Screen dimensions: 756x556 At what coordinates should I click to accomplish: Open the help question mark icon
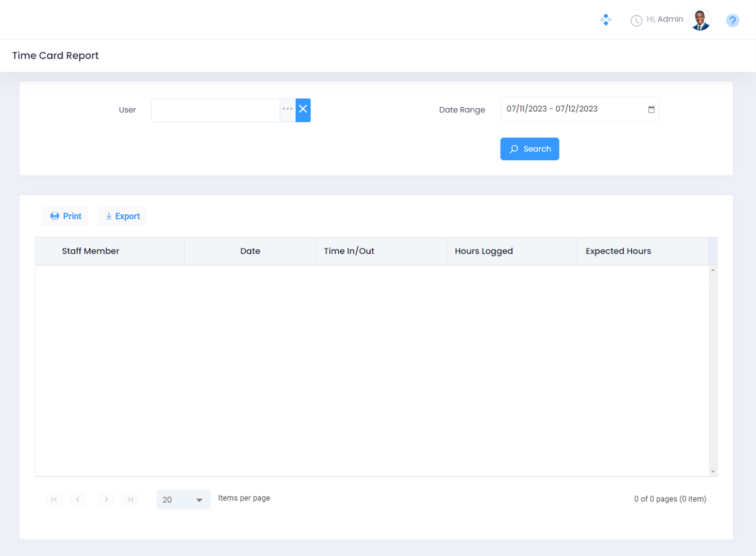(x=732, y=20)
